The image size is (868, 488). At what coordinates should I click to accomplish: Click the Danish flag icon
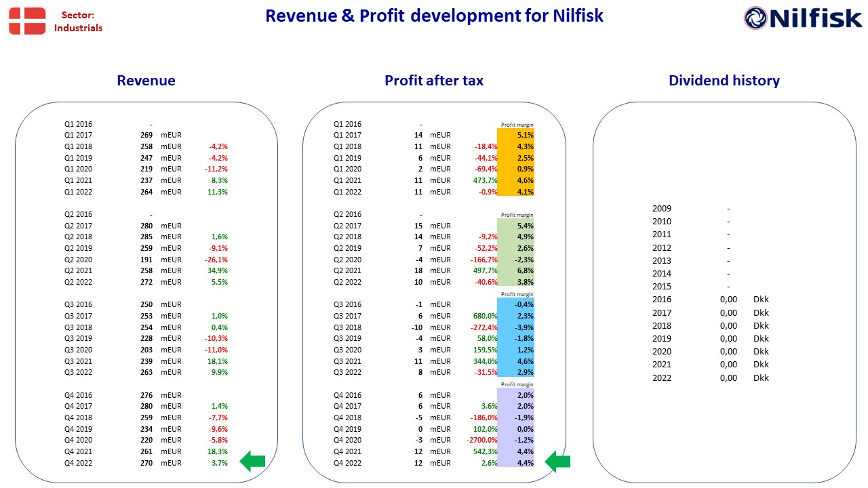click(x=28, y=21)
